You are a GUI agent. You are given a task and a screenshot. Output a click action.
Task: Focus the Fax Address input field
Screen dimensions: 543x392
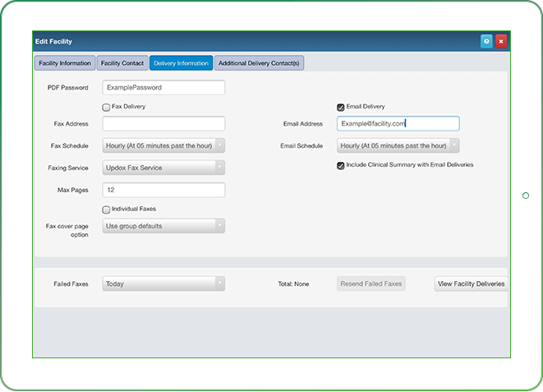click(163, 124)
